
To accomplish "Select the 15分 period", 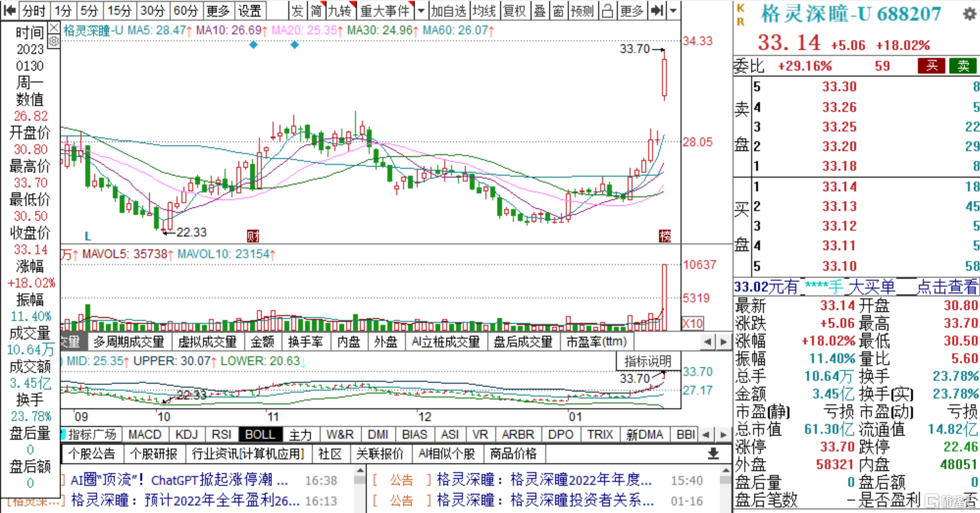I will (120, 10).
